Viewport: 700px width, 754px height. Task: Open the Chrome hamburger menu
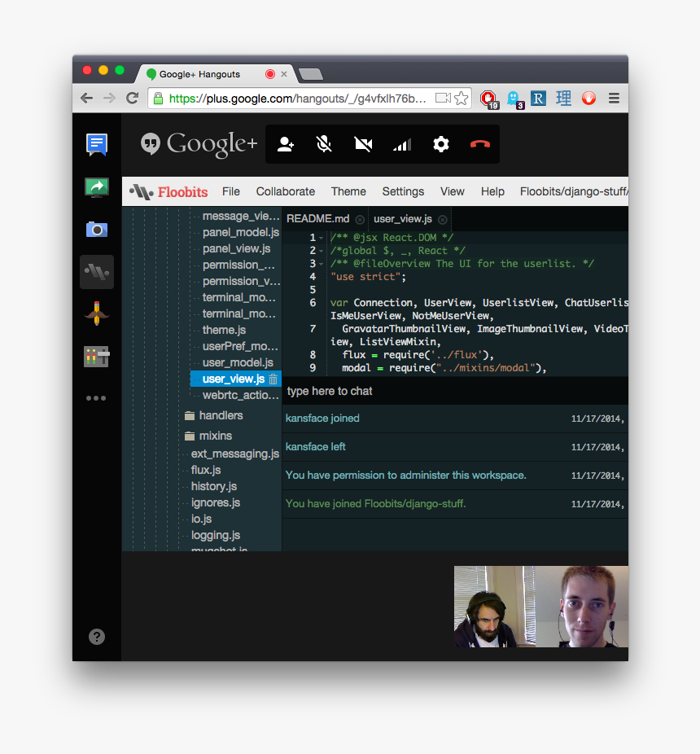point(614,99)
